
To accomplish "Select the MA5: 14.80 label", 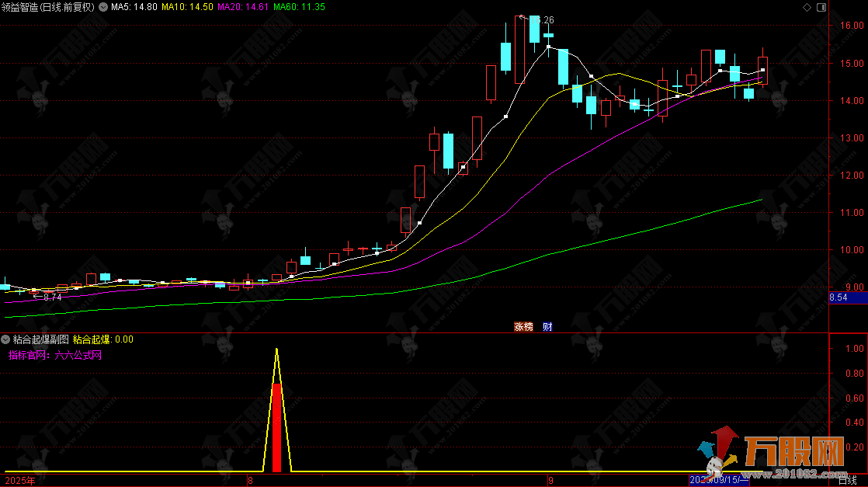I will pos(134,7).
